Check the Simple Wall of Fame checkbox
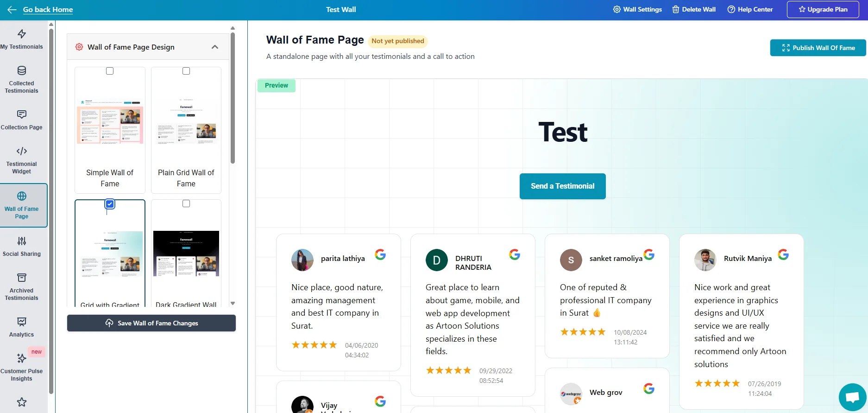The image size is (868, 413). [110, 71]
